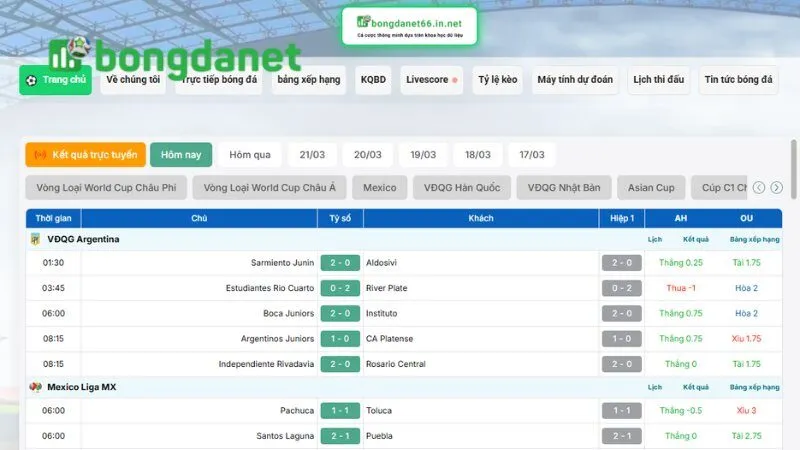The width and height of the screenshot is (800, 450).
Task: Filter by VĐQG Nhật Bản
Action: [x=564, y=188]
